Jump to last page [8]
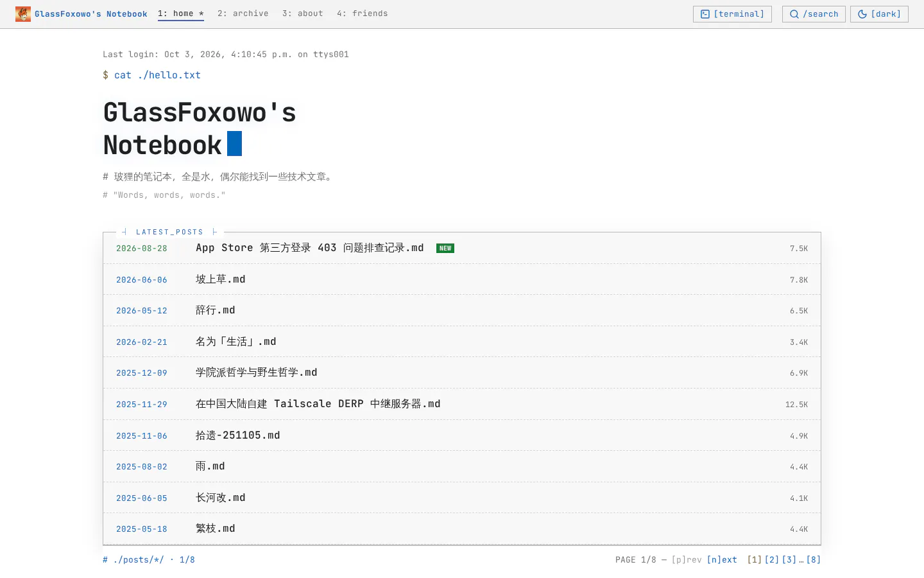This screenshot has height=578, width=924. (x=814, y=560)
